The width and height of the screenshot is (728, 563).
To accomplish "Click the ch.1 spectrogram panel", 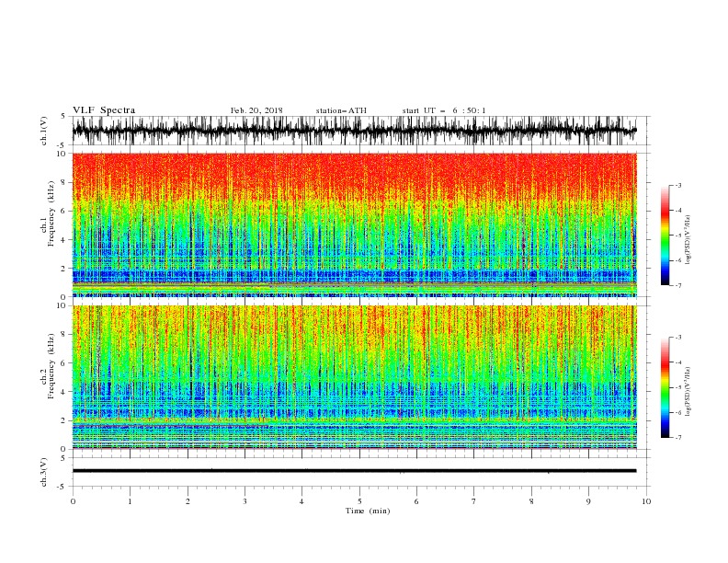I will point(354,224).
